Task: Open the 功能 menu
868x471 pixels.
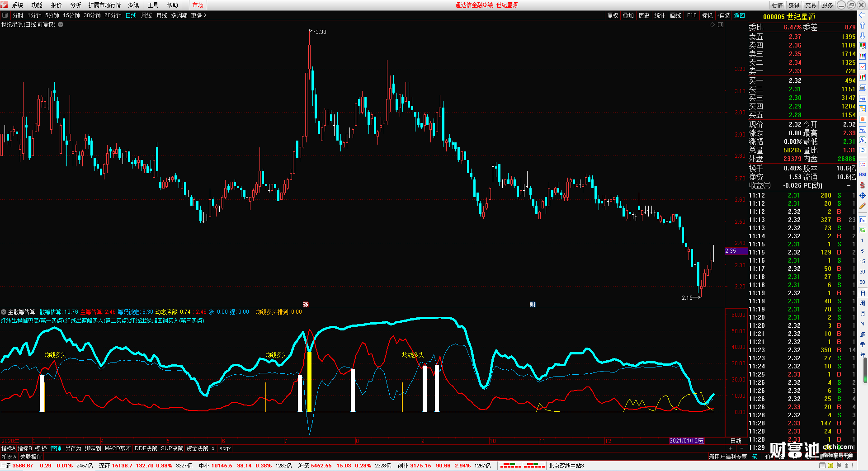Action: [x=37, y=5]
